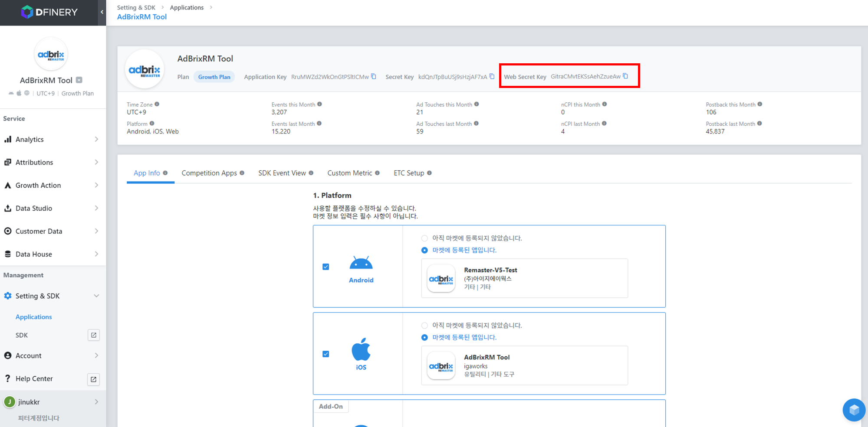
Task: Click the Android platform icon
Action: pos(361,263)
